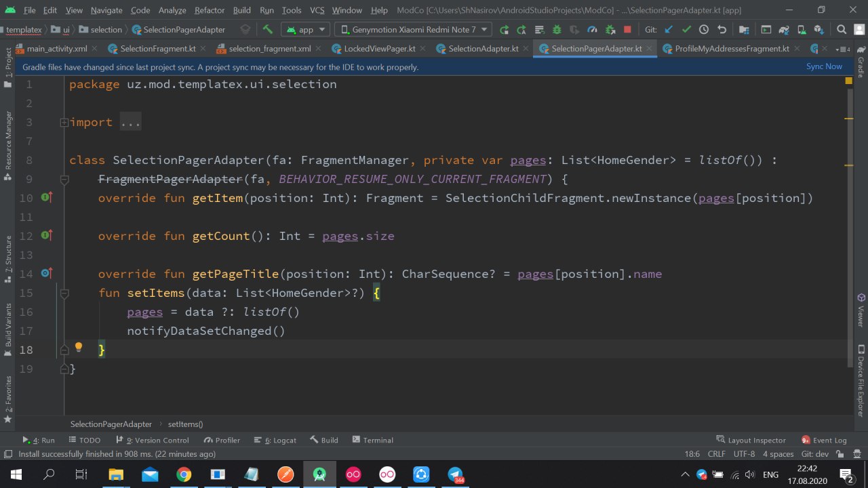This screenshot has width=868, height=488.
Task: Click the override gutter icon on line 10
Action: click(x=46, y=198)
